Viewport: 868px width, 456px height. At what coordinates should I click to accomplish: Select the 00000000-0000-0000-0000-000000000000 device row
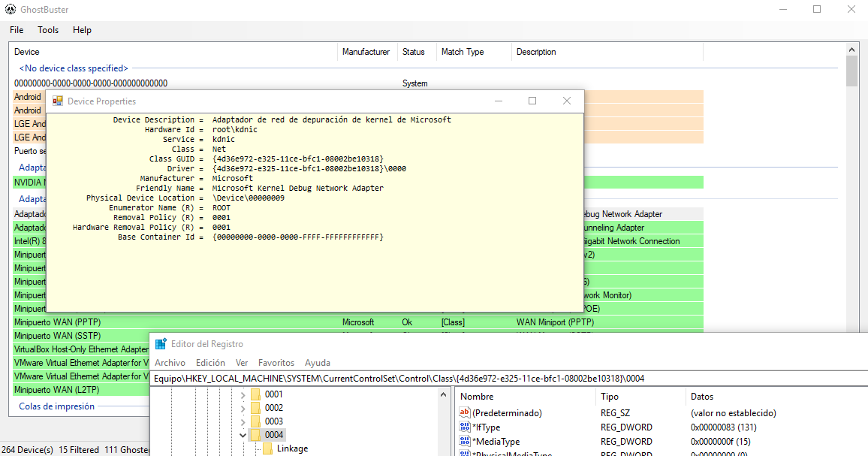coord(358,83)
